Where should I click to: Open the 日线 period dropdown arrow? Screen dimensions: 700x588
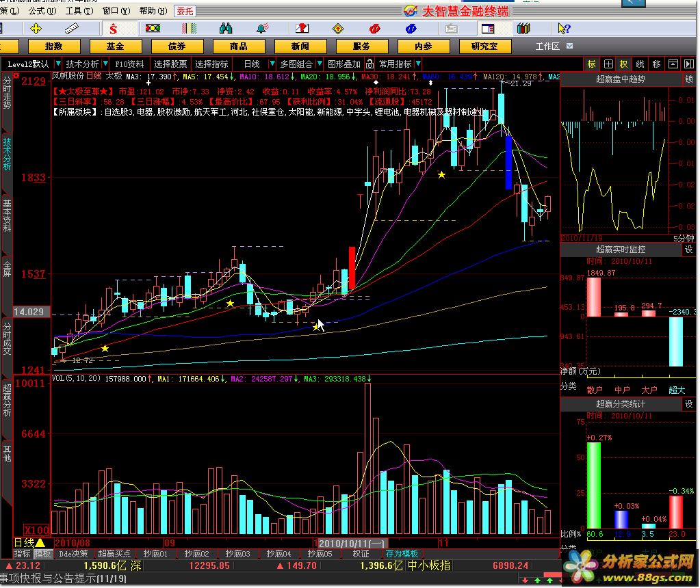272,64
